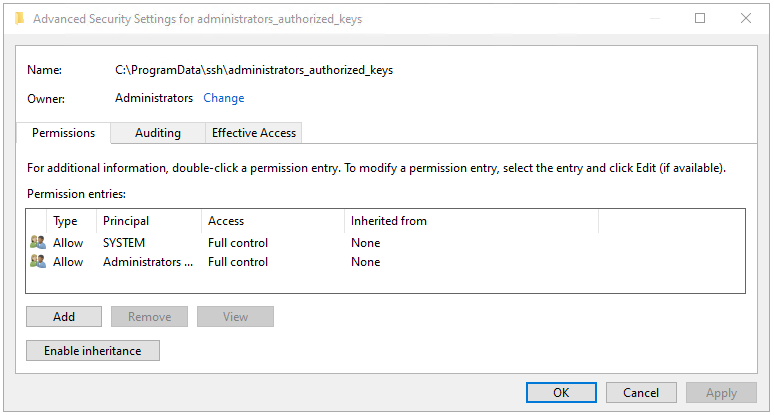774x415 pixels.
Task: Click the user group icon for Administrators
Action: click(38, 262)
